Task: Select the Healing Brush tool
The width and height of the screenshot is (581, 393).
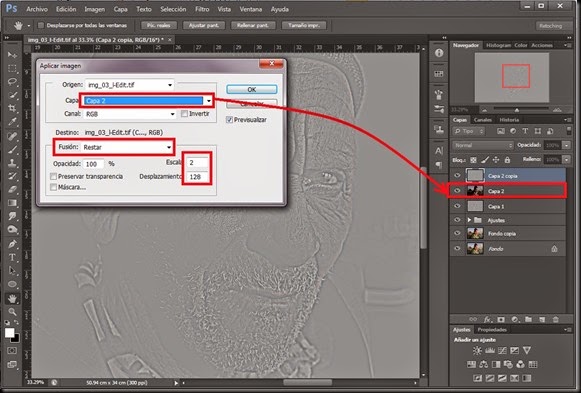Action: (12, 136)
